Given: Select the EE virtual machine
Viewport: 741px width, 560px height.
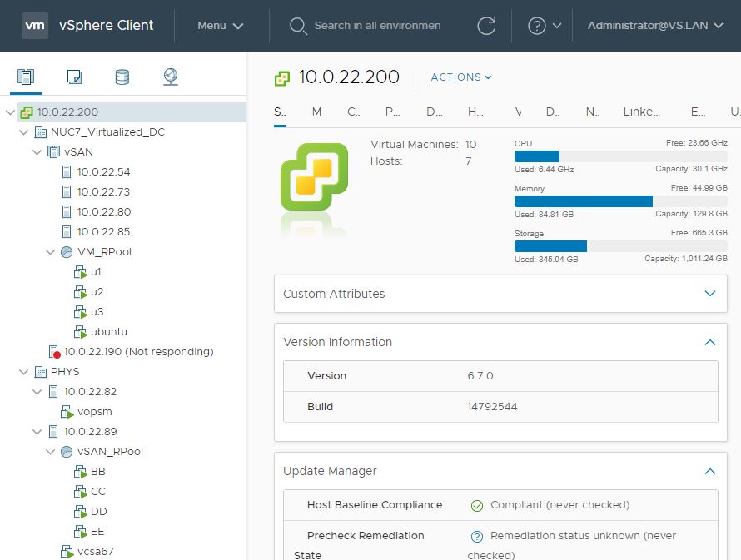Looking at the screenshot, I should pos(97,532).
